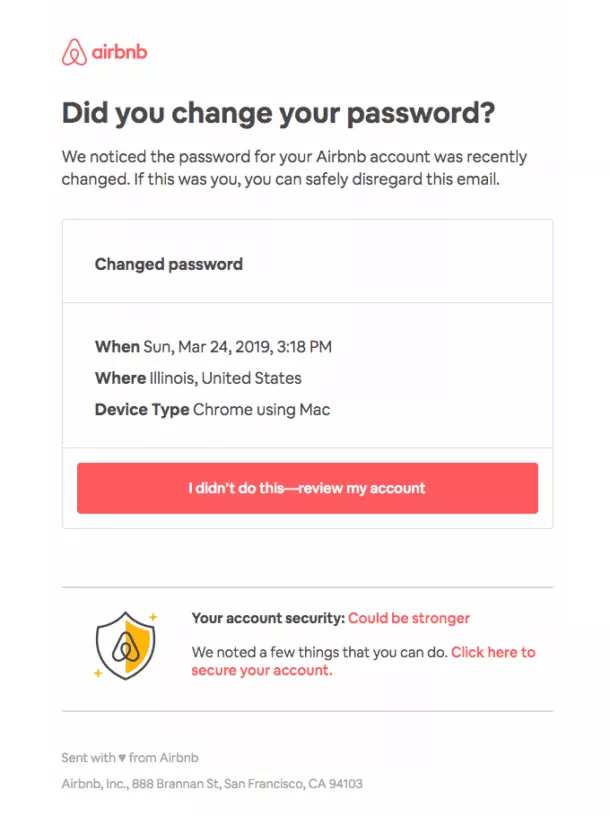Click the "Illinois, United States" location text
610x816 pixels.
[225, 378]
